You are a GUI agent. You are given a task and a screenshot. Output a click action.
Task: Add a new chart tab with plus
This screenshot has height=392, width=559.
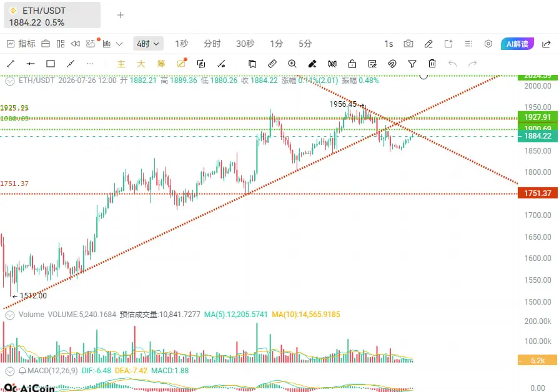click(x=121, y=15)
